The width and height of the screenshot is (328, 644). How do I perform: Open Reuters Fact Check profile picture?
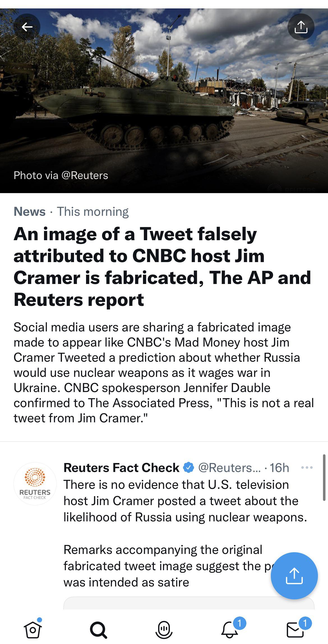click(35, 483)
